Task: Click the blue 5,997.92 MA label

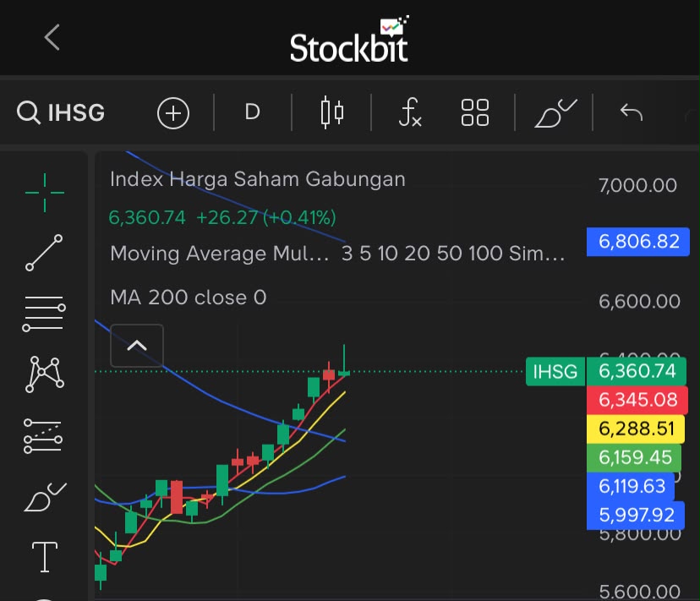Action: pos(636,516)
